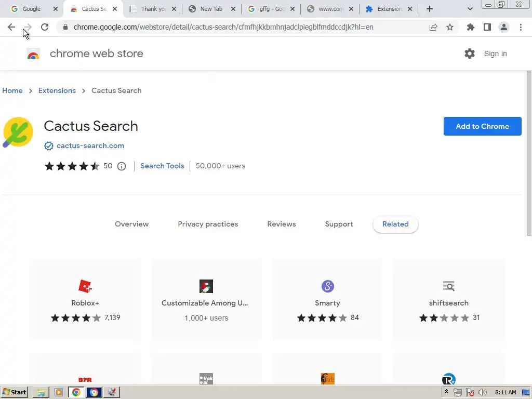The width and height of the screenshot is (532, 399).
Task: Open the Extensions puzzle icon
Action: click(470, 27)
